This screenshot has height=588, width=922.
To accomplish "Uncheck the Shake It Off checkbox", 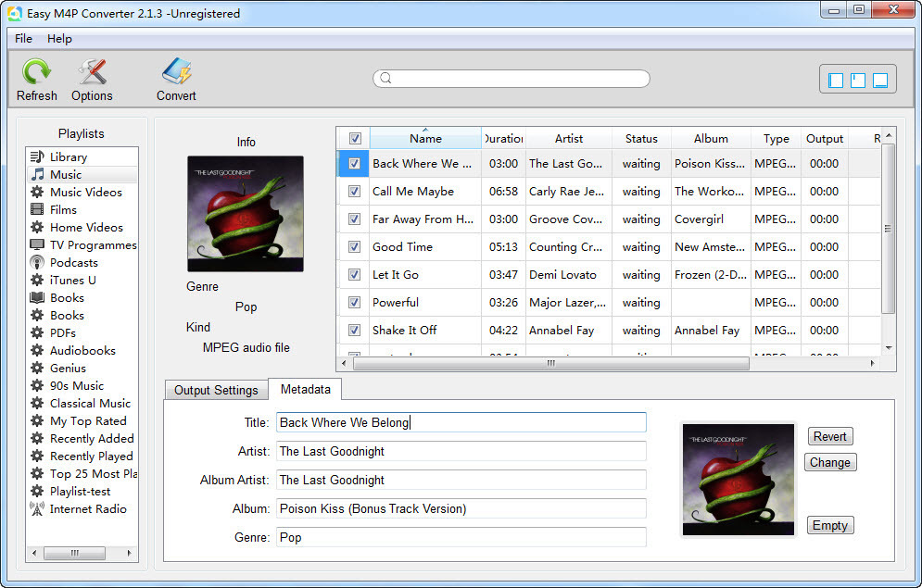I will (354, 331).
